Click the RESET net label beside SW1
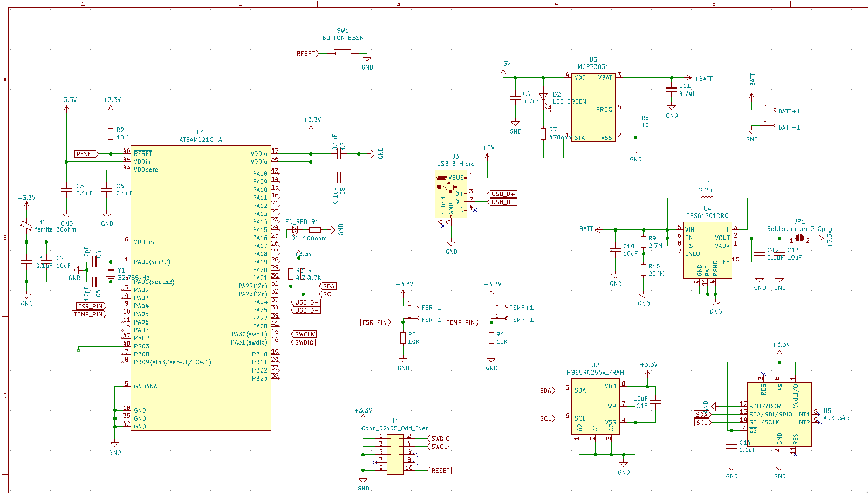Viewport: 868px width, 493px height. pyautogui.click(x=307, y=53)
